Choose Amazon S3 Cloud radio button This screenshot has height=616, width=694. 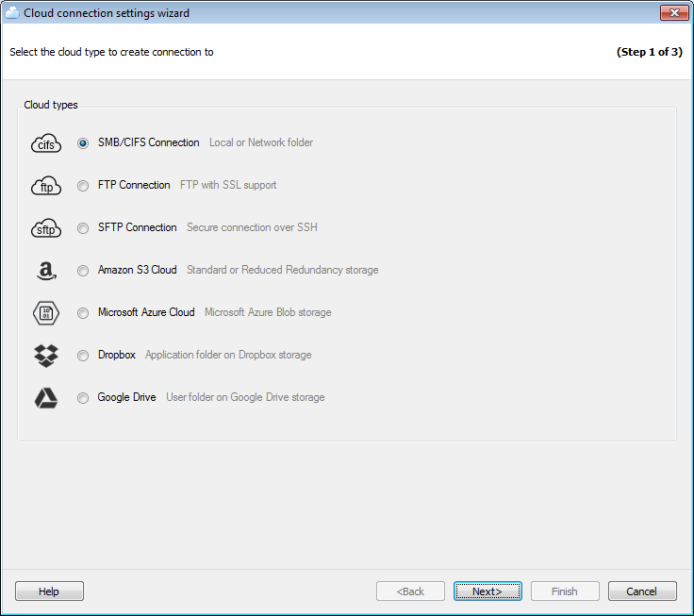click(83, 271)
